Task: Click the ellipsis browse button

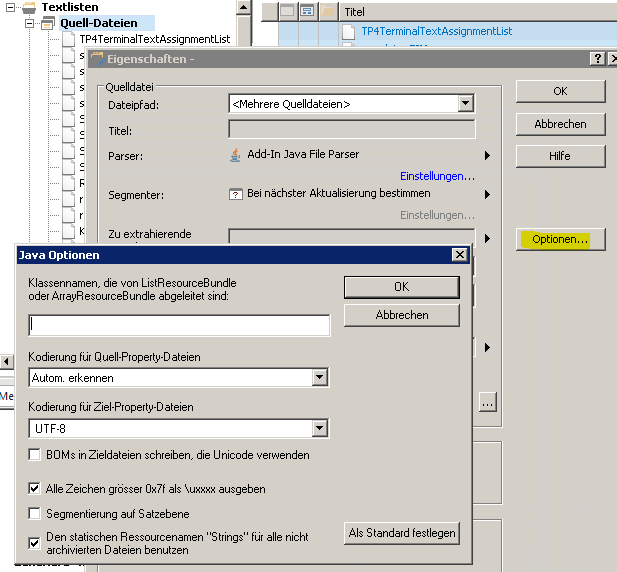Action: [487, 402]
